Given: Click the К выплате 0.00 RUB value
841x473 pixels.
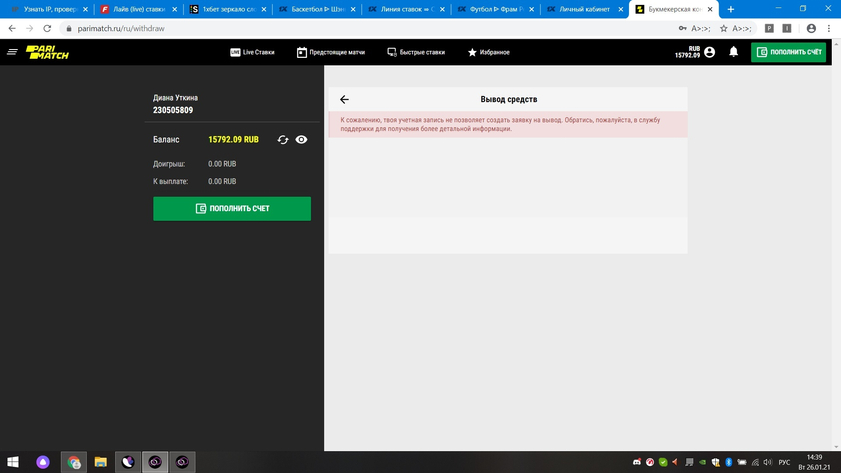Looking at the screenshot, I should pos(222,181).
